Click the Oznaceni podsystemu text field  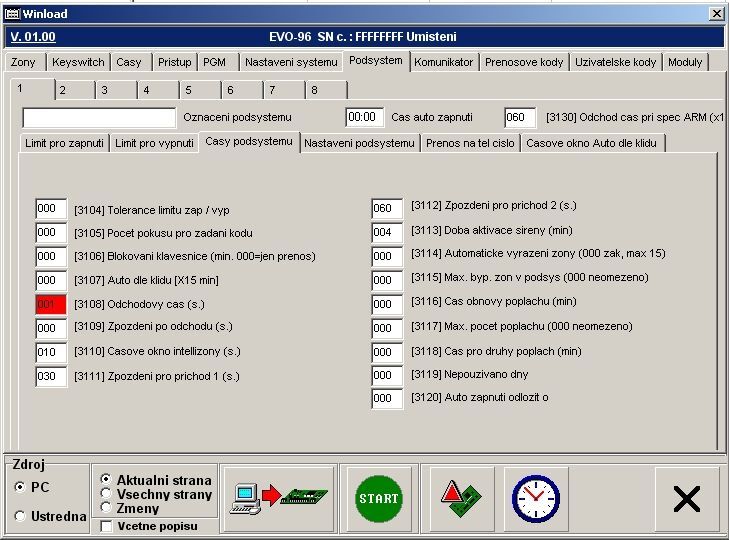click(x=99, y=117)
